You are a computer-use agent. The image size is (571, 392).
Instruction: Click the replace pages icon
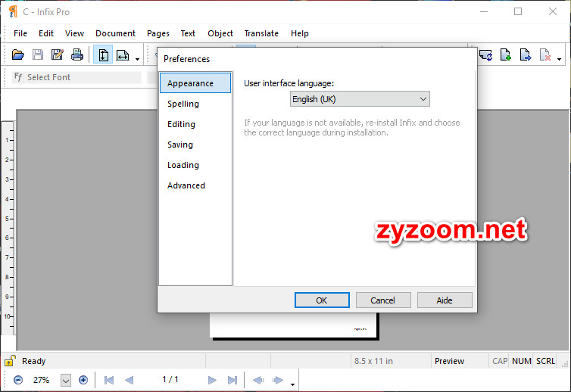[x=485, y=55]
